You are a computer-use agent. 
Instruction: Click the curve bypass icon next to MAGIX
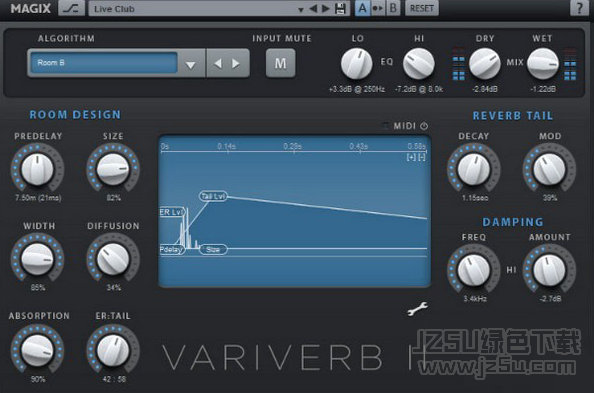[x=71, y=8]
